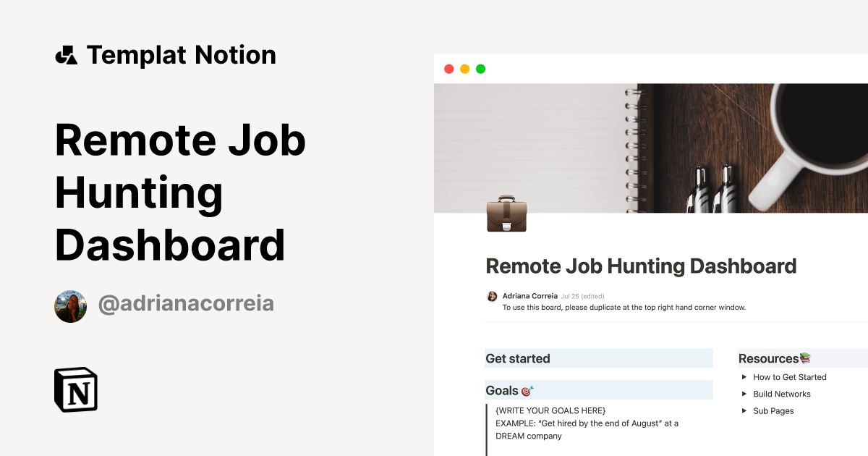Click the Resources section heading
Viewport: 868px width, 456px height.
[767, 358]
